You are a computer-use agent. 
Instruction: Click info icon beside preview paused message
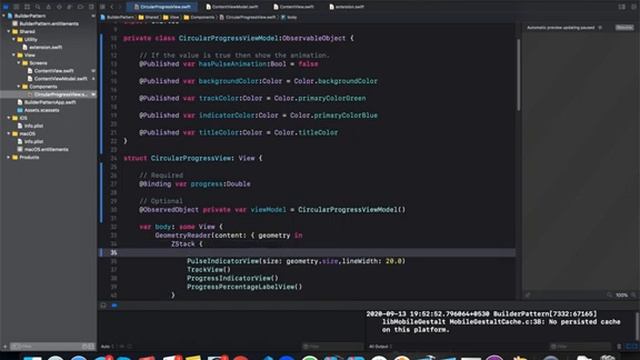600,28
